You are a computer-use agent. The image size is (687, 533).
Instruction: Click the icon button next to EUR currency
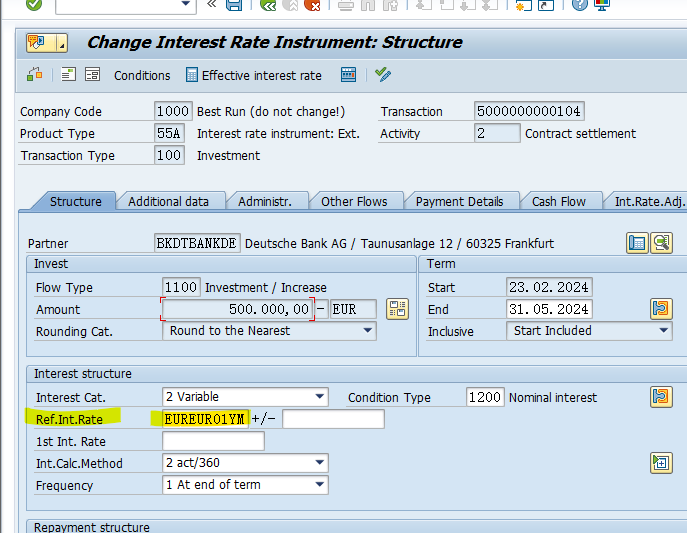(x=398, y=309)
